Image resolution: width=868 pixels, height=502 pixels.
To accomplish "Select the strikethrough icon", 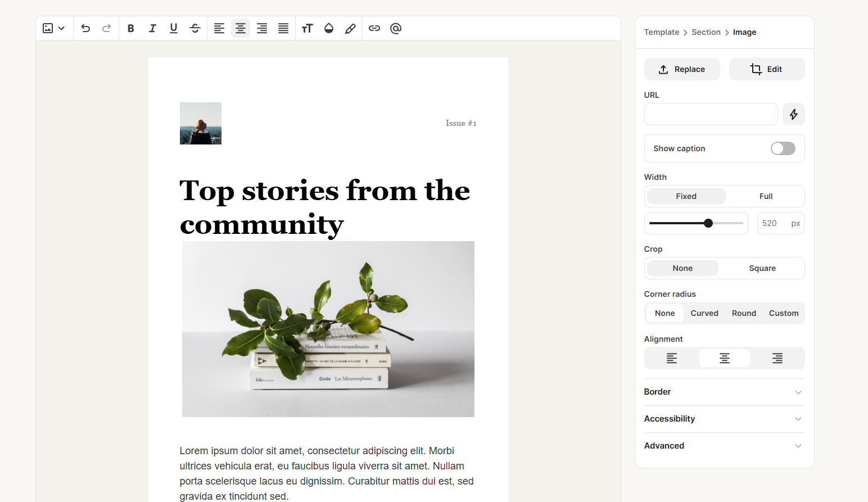I will 195,28.
